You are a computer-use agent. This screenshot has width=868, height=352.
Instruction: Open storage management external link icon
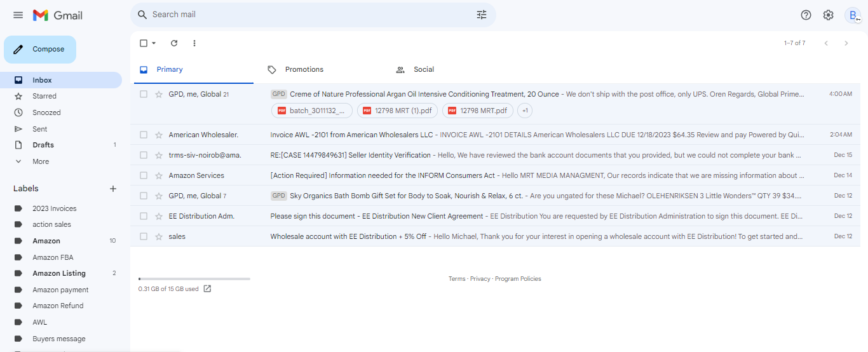click(x=207, y=288)
